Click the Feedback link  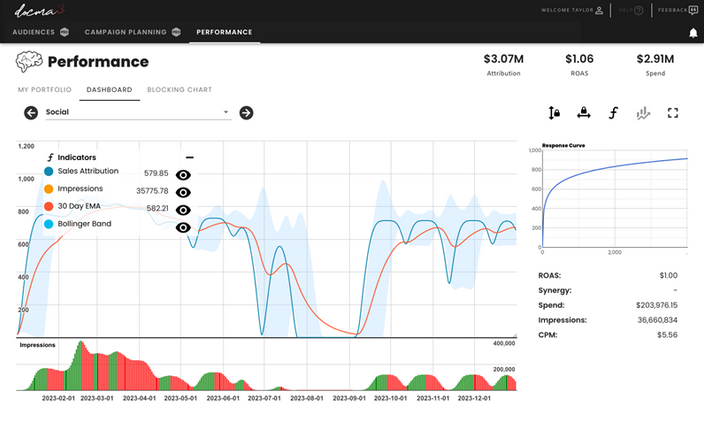pyautogui.click(x=672, y=10)
